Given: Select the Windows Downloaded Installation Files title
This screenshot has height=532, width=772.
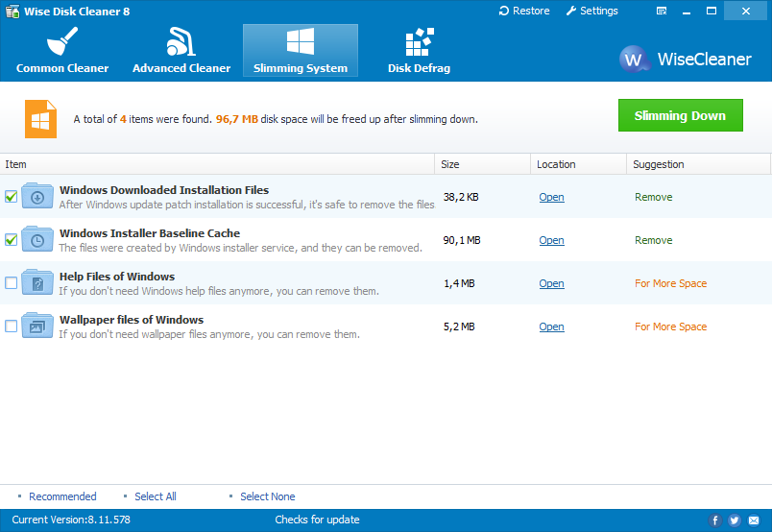Looking at the screenshot, I should pos(164,190).
